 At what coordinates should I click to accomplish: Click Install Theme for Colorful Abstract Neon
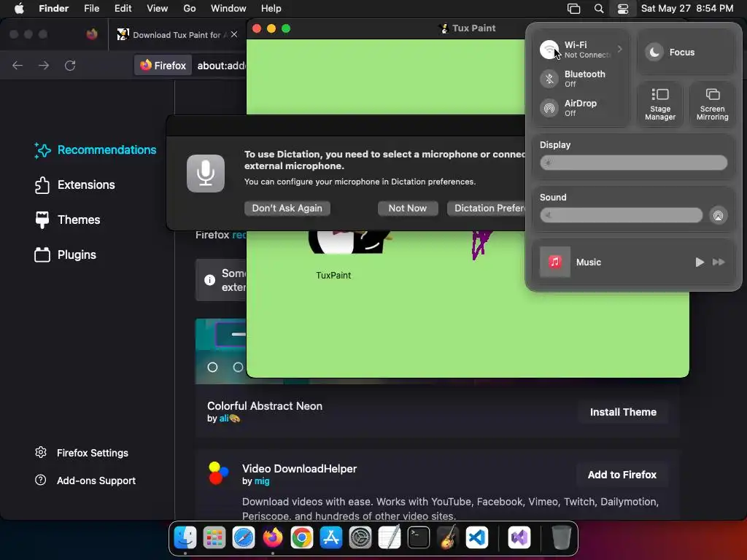coord(623,412)
